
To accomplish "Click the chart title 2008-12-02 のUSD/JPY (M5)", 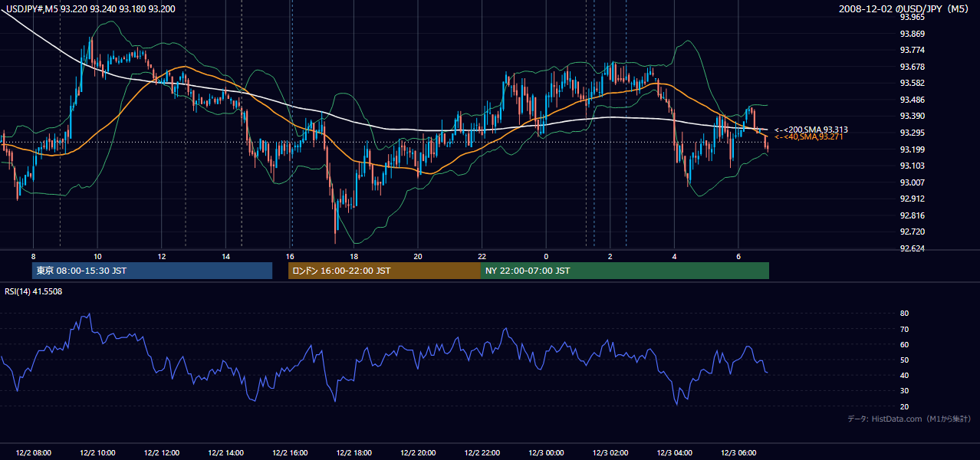I will tap(905, 8).
